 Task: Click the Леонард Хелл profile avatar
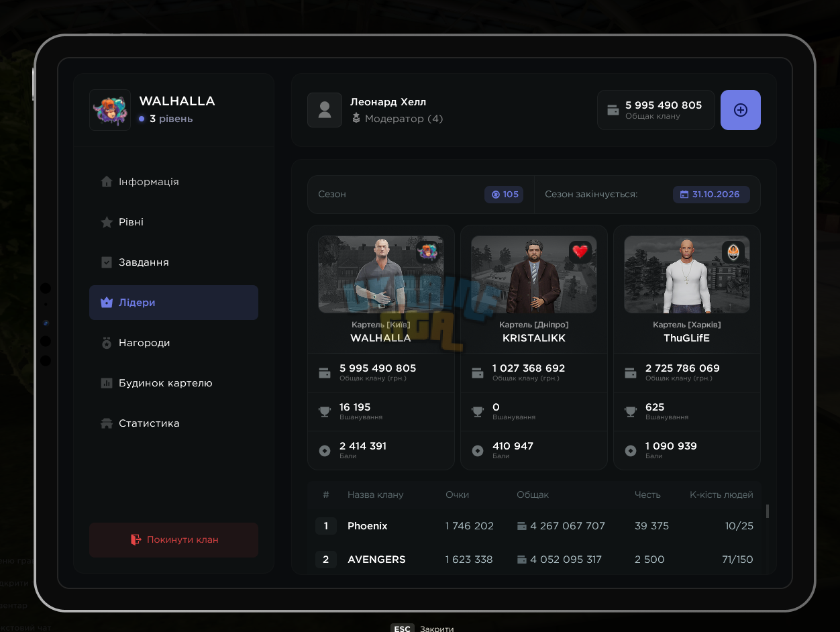click(325, 110)
